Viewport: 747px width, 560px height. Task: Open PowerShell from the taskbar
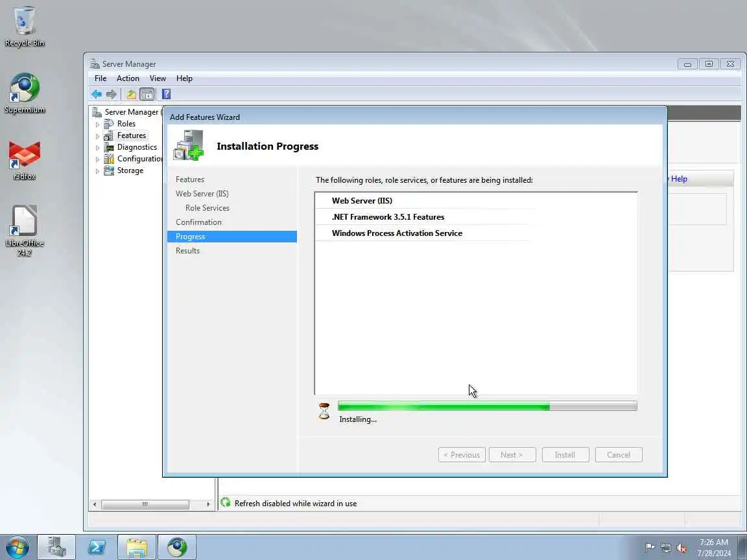(x=97, y=547)
